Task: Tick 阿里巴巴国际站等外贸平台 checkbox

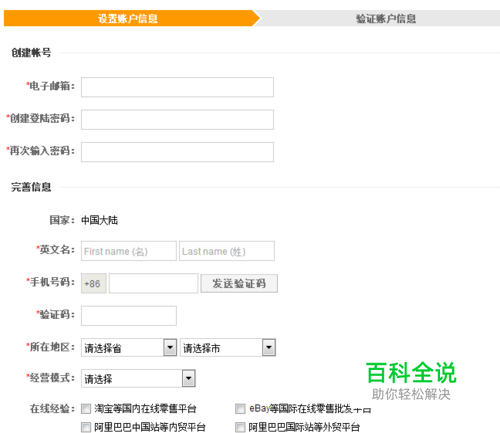Action: click(240, 427)
